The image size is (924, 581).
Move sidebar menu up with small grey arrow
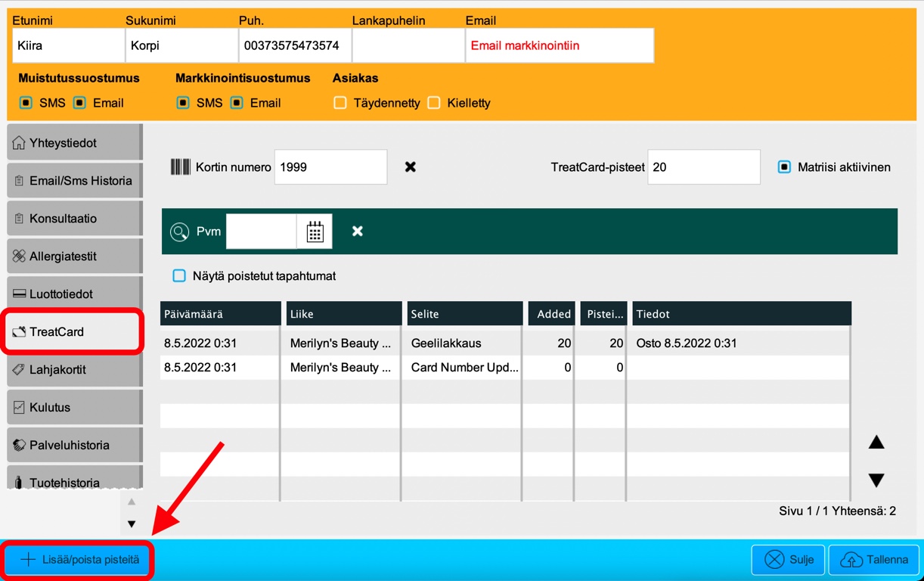(132, 502)
